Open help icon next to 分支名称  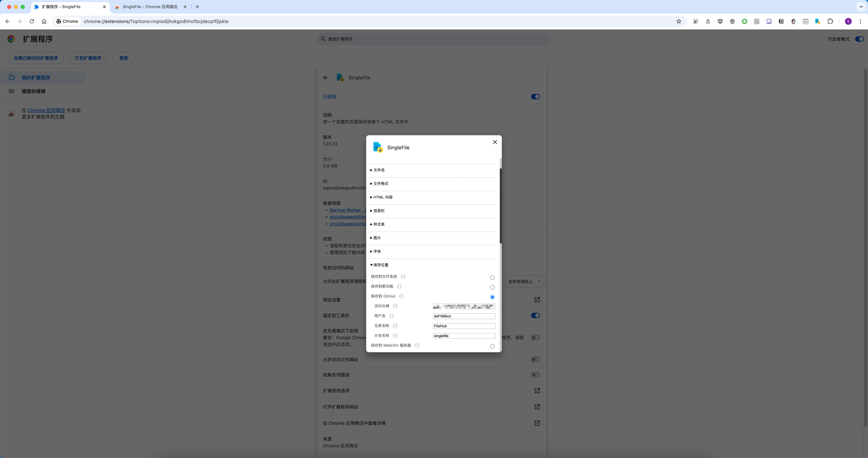[395, 336]
